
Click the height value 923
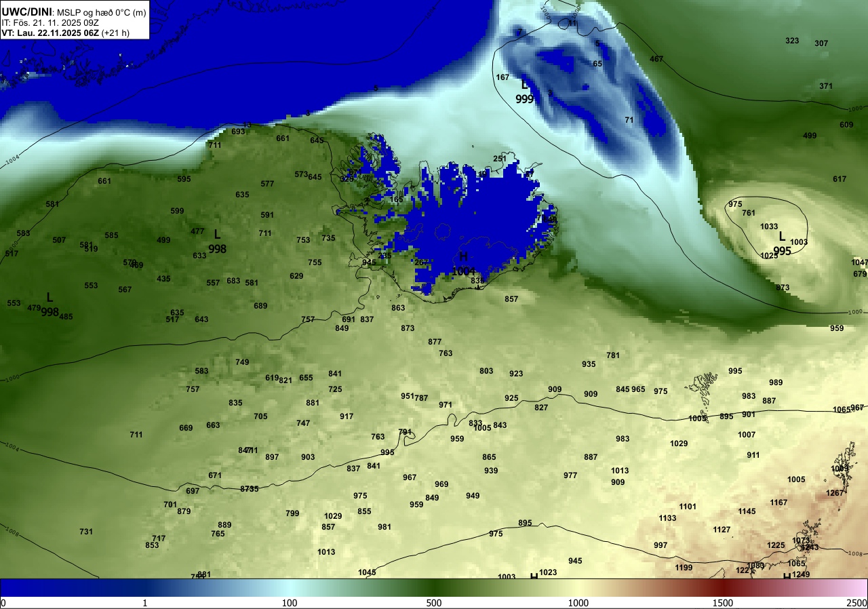click(x=516, y=374)
